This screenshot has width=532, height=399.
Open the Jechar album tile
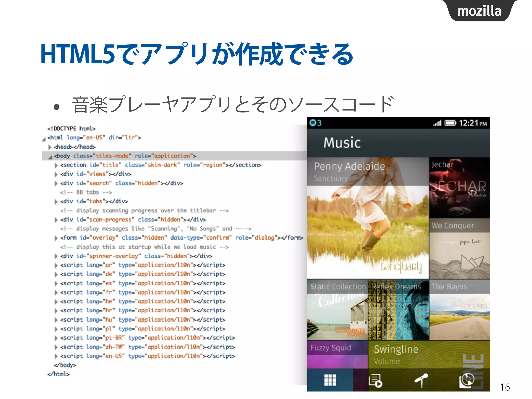(x=460, y=188)
